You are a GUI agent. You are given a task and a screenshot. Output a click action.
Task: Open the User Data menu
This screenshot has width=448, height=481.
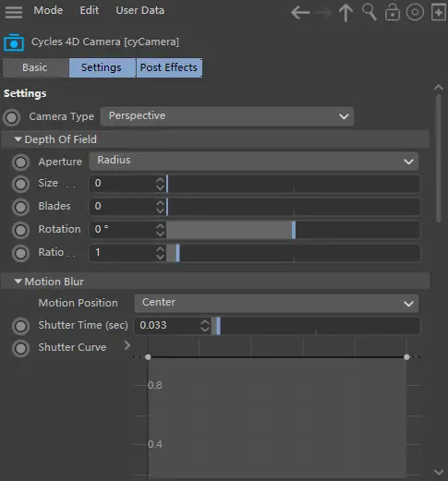(140, 10)
